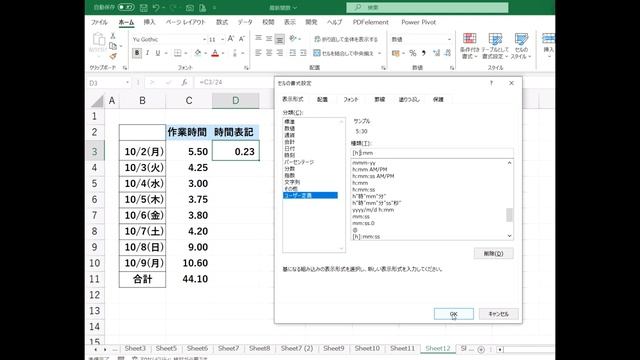Click the Undo arrow icon
640x360 pixels.
click(156, 8)
